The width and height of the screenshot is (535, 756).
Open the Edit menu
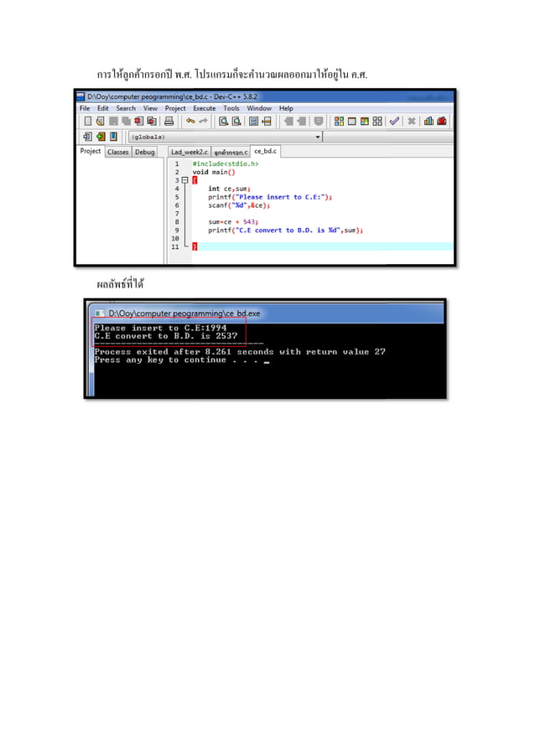point(103,108)
